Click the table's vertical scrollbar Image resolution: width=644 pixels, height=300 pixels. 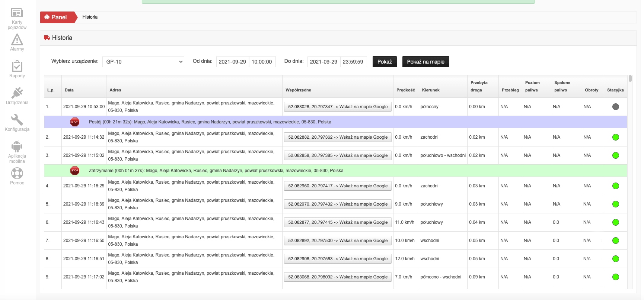(x=630, y=79)
